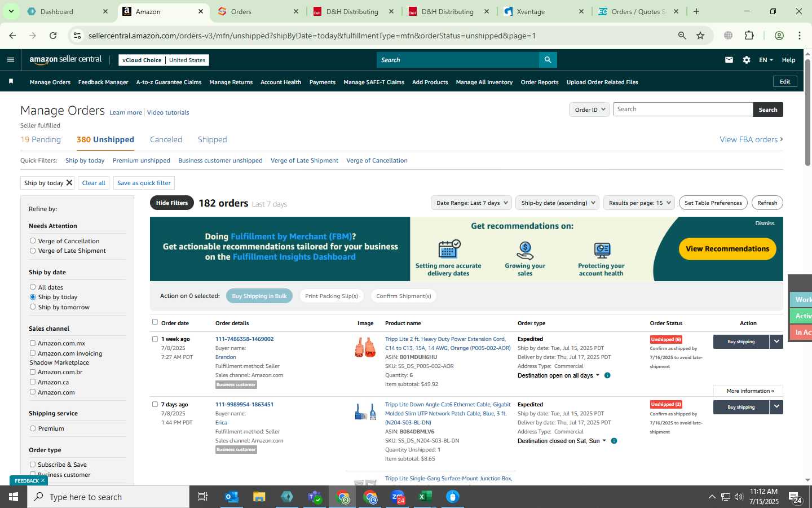Screen dimensions: 812x508
Task: Click the Task View taskbar icon
Action: pyautogui.click(x=203, y=497)
